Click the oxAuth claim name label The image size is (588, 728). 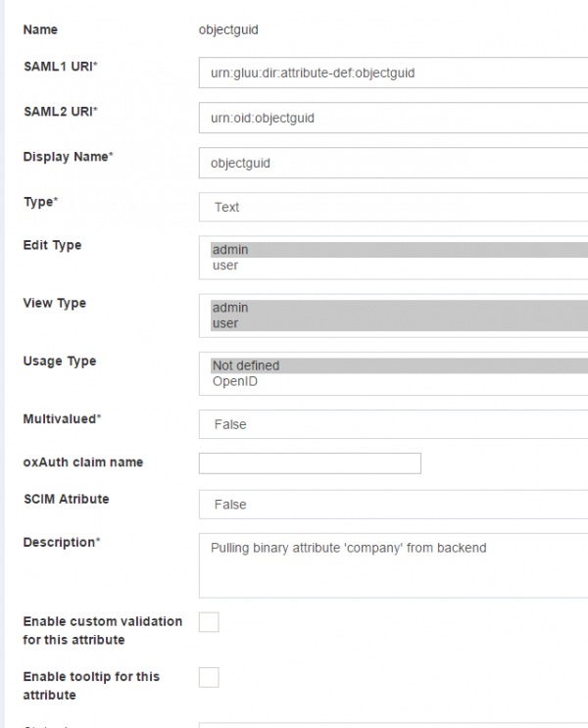(x=82, y=462)
